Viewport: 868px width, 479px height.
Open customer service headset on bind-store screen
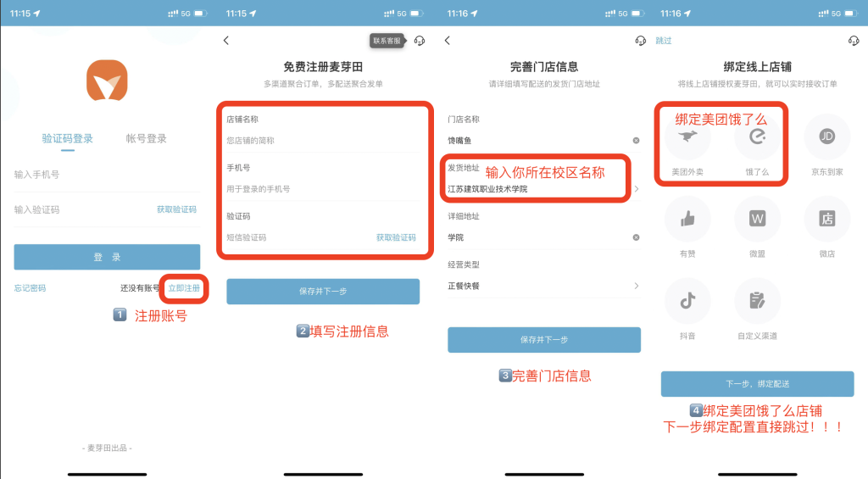coord(853,41)
